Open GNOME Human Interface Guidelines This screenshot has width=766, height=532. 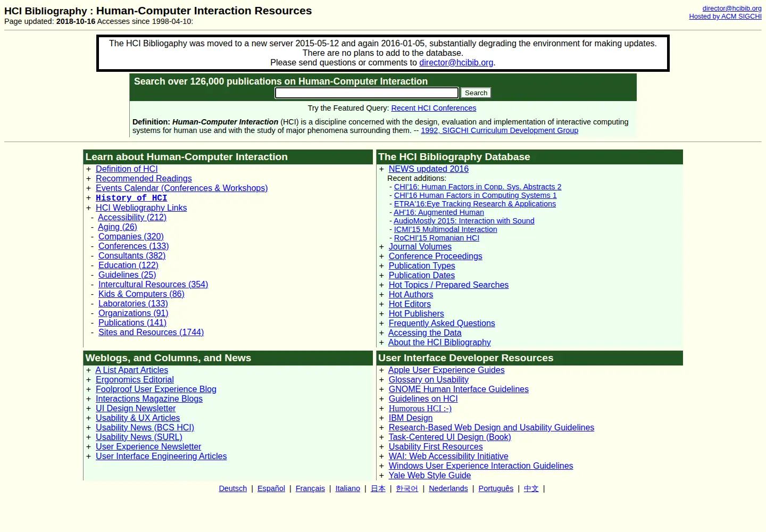coord(459,389)
